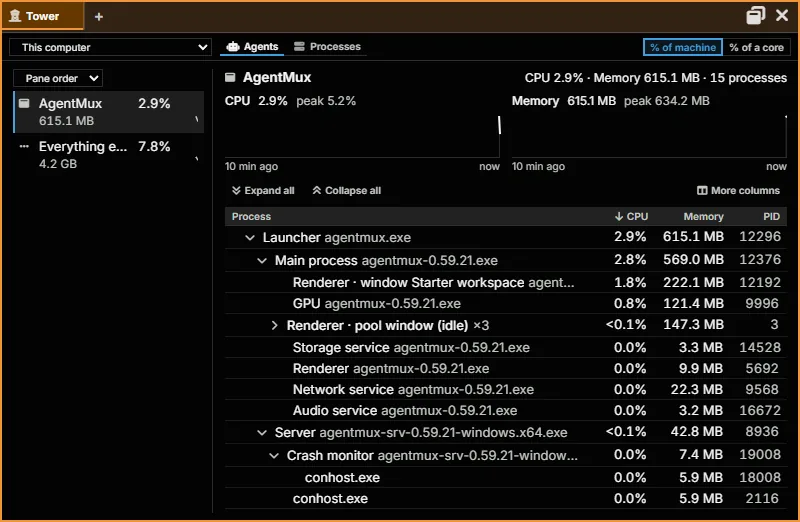The height and width of the screenshot is (522, 800).
Task: Click peak 634.2 MB memory label
Action: pos(666,101)
